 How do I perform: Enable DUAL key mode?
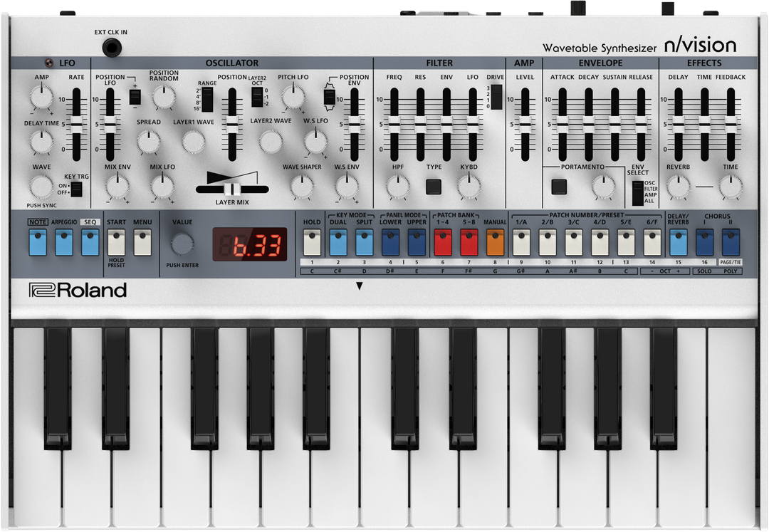(x=338, y=243)
